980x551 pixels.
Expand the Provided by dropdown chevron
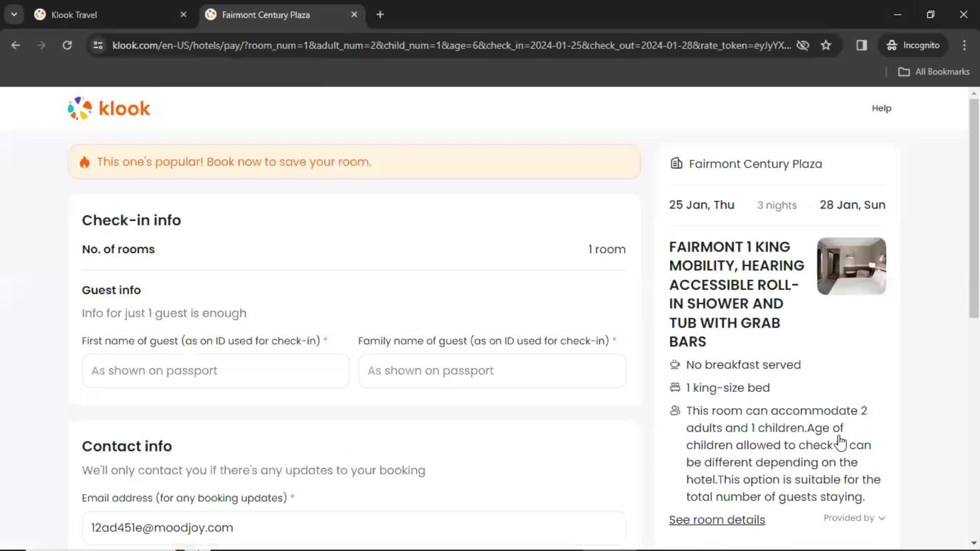[883, 518]
